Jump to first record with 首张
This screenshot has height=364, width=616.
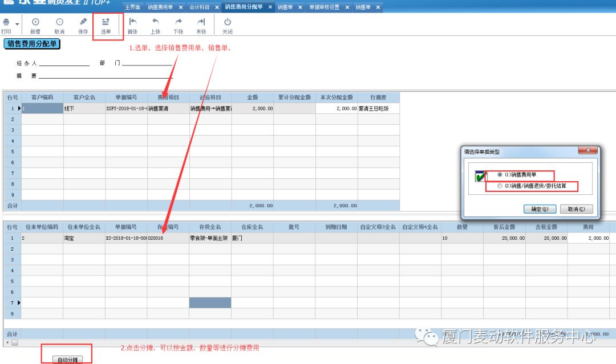tap(132, 23)
